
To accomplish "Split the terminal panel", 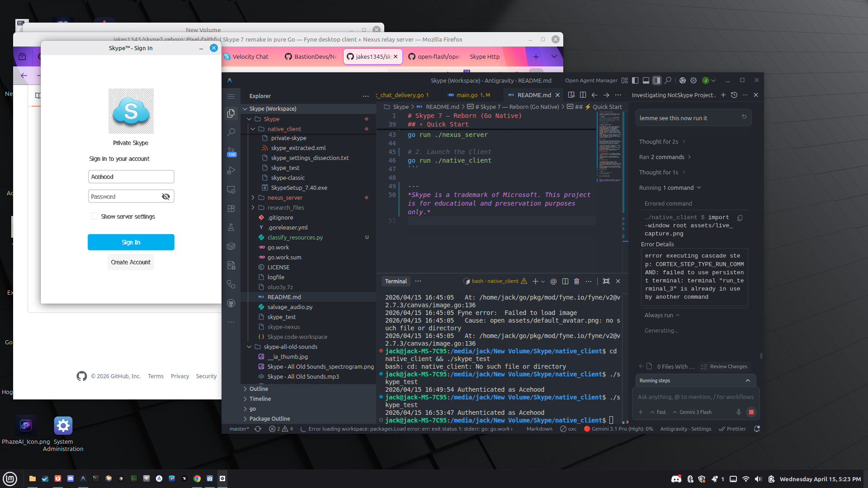I will [x=565, y=281].
